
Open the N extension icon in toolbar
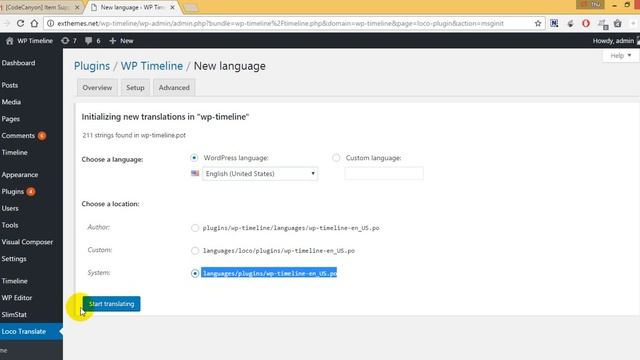(x=554, y=24)
